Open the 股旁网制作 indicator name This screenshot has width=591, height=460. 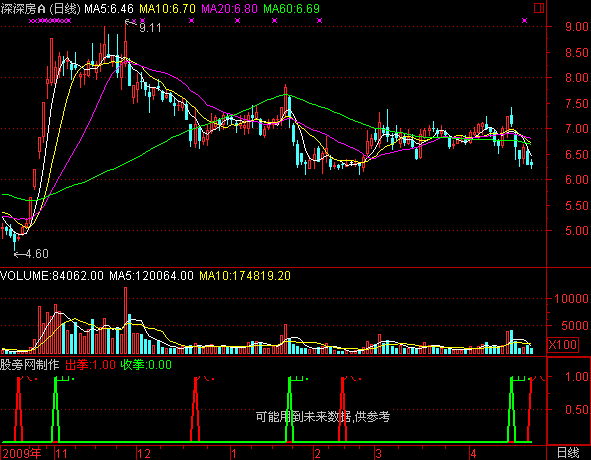click(30, 365)
